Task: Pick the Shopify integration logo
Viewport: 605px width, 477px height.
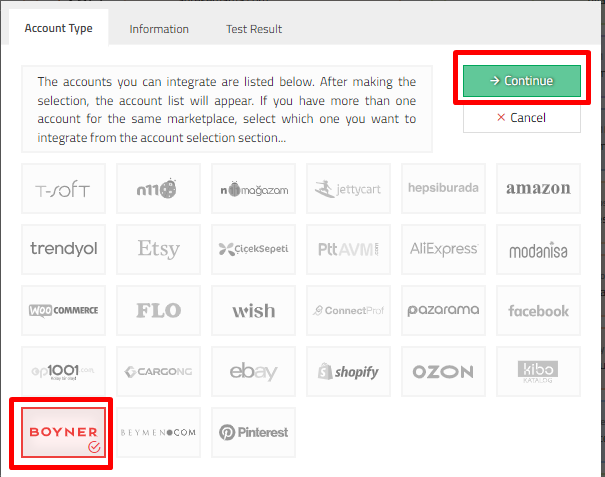Action: pyautogui.click(x=348, y=372)
